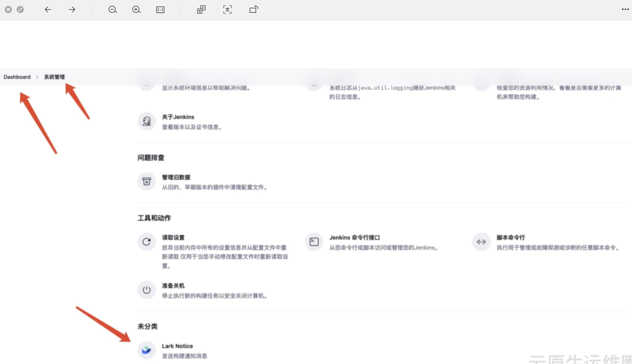Open Jenkins 命令行接口 page
The image size is (632, 364).
point(355,238)
